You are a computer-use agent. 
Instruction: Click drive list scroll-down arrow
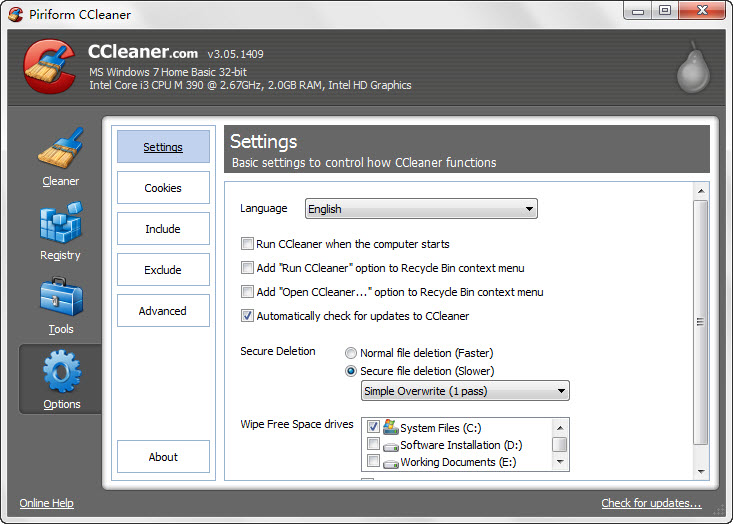coord(560,462)
